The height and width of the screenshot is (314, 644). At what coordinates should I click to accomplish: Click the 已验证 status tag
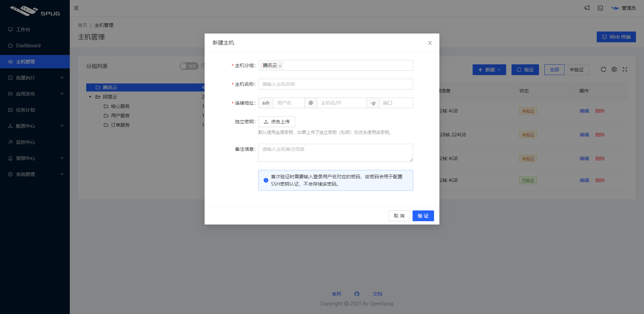528,180
